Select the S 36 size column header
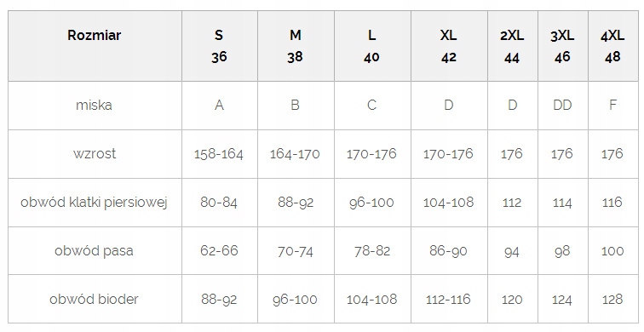This screenshot has height=332, width=644. [x=220, y=46]
